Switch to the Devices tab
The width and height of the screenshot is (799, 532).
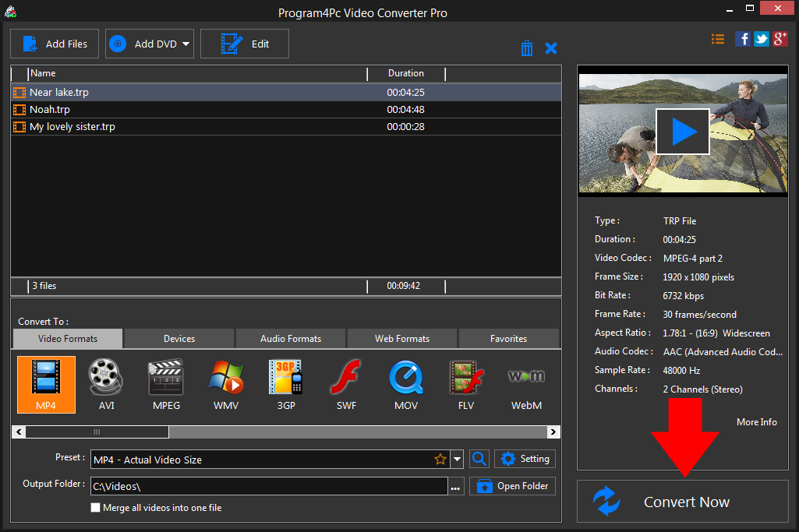coord(178,338)
